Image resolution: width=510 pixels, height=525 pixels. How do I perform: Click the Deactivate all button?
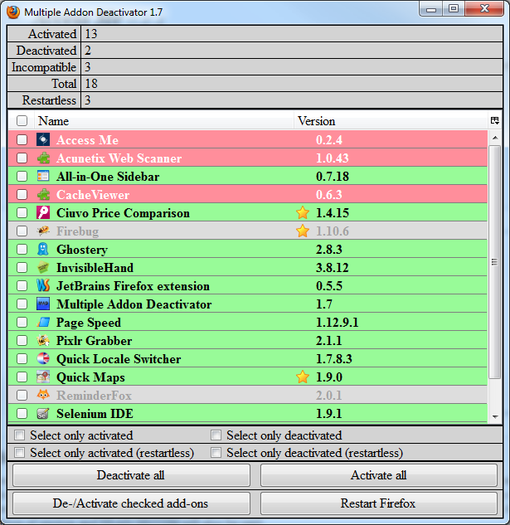coord(131,475)
